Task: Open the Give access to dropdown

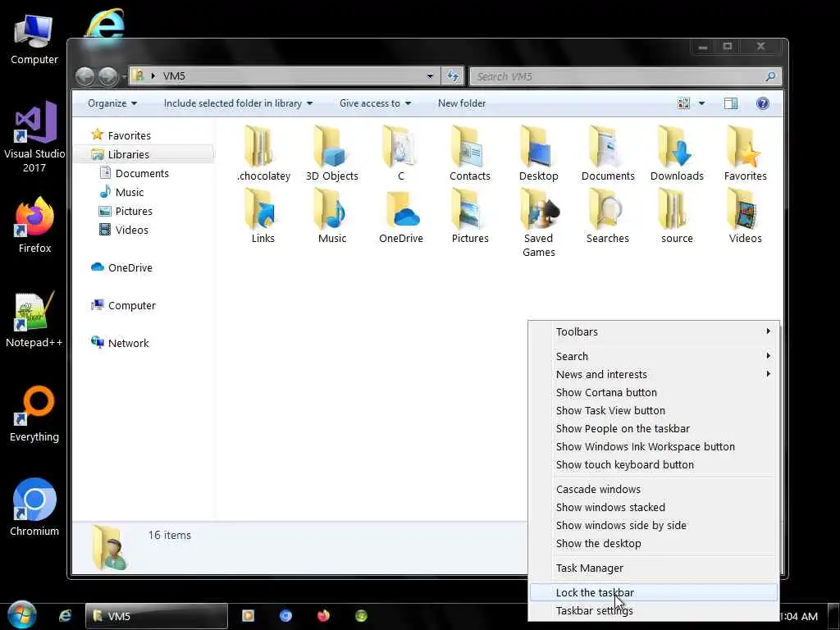Action: pyautogui.click(x=375, y=103)
